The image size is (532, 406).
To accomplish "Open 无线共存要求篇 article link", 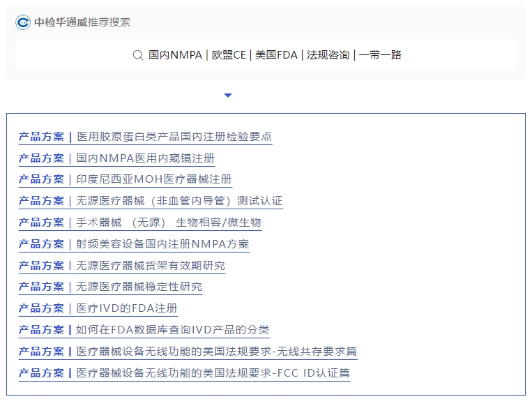I will click(x=216, y=352).
